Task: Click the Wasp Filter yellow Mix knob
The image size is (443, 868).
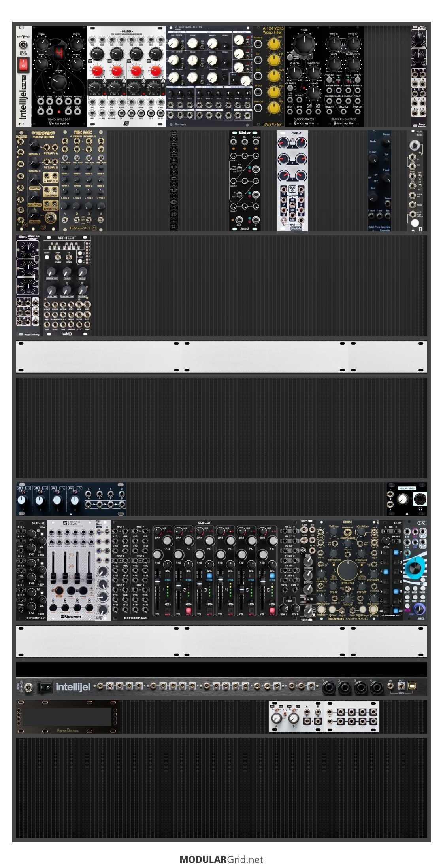Action: [274, 107]
